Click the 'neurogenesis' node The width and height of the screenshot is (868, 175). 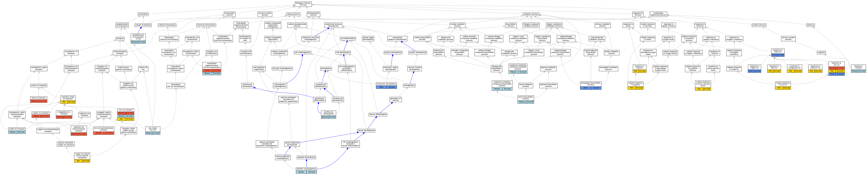409,85
